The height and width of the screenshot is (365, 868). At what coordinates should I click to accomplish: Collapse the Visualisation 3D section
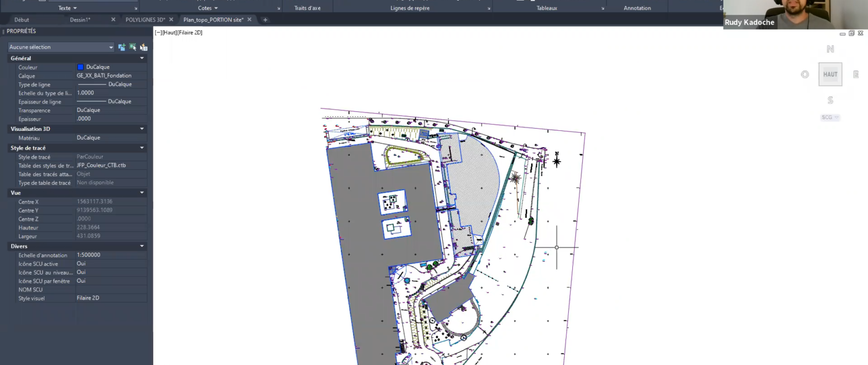click(142, 129)
